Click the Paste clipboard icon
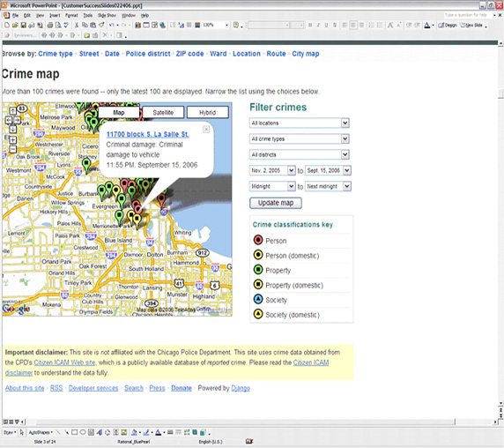504x448 pixels. [x=93, y=25]
